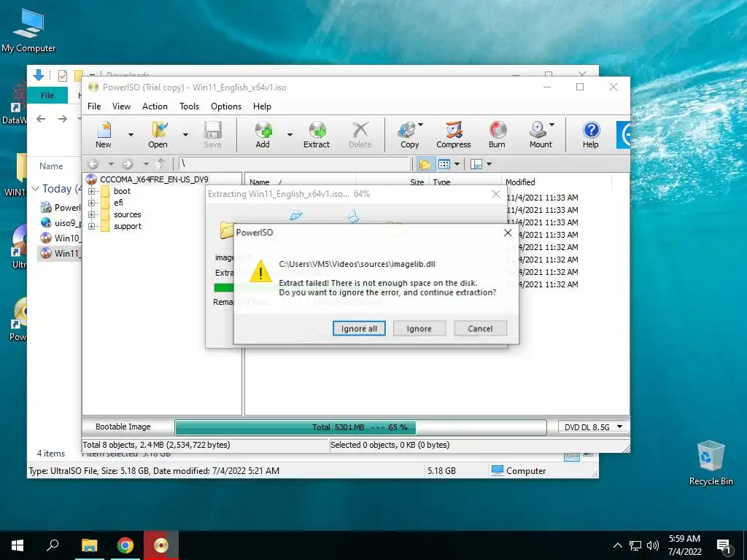The image size is (747, 560).
Task: Show hidden tray icons chevron
Action: 617,545
